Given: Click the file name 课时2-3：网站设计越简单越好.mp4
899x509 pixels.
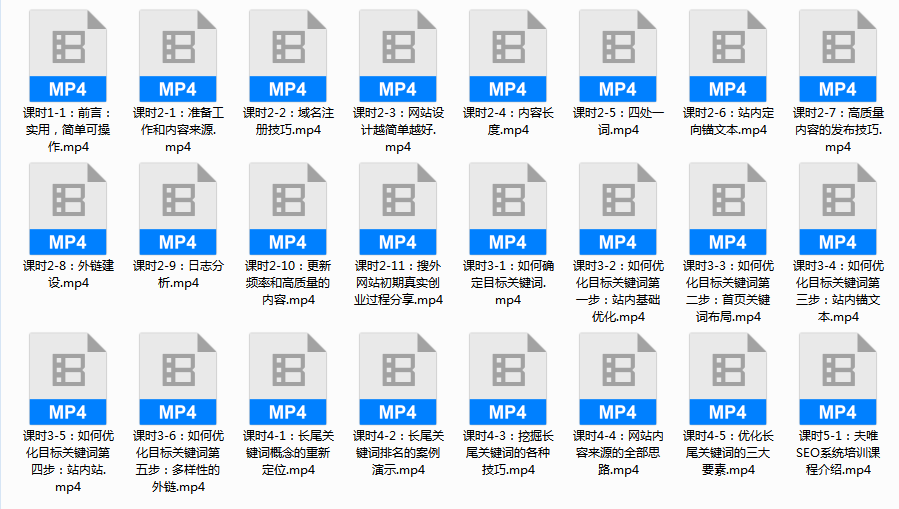Looking at the screenshot, I should pos(398,130).
